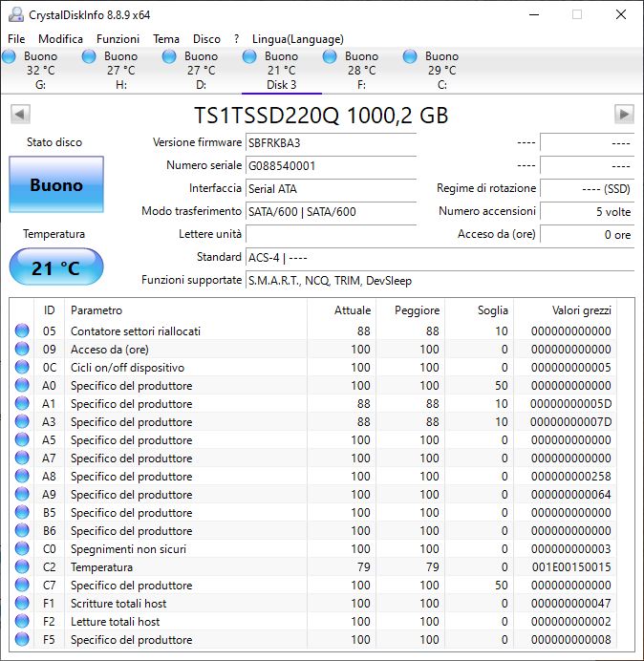Switch to the Disk 3 tab
Image resolution: width=644 pixels, height=661 pixels.
click(281, 71)
